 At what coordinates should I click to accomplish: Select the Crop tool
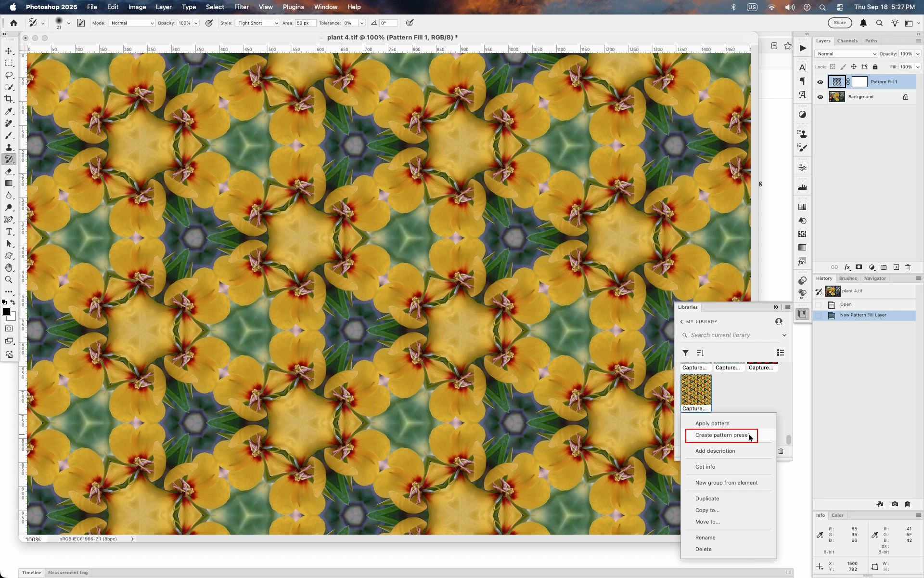(x=9, y=99)
